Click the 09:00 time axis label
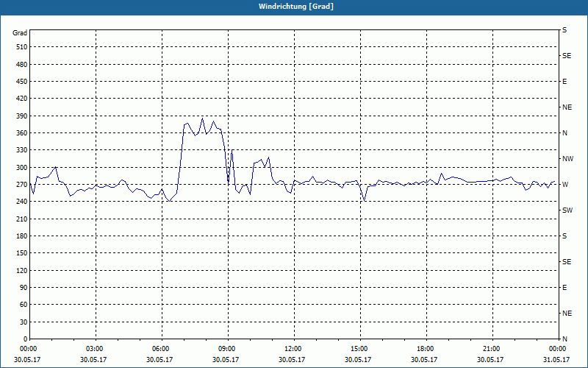The width and height of the screenshot is (588, 368). tap(228, 349)
